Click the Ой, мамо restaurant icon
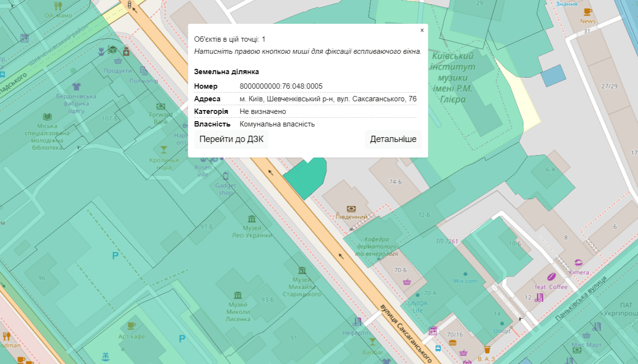 pyautogui.click(x=58, y=6)
